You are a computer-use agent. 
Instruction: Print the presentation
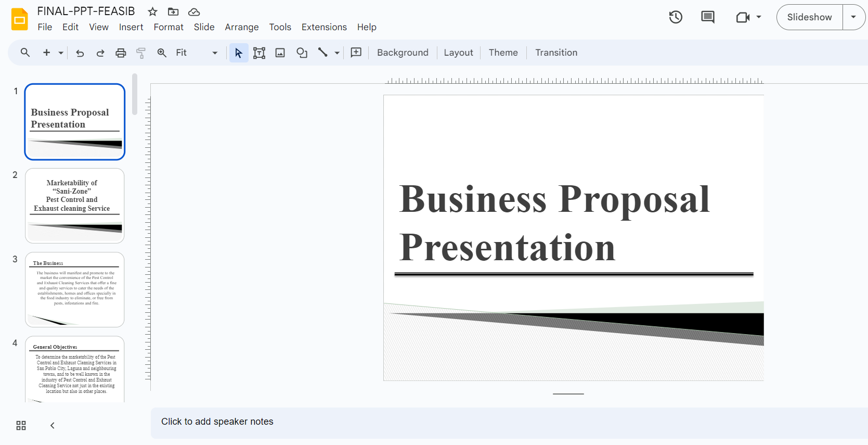pos(121,53)
